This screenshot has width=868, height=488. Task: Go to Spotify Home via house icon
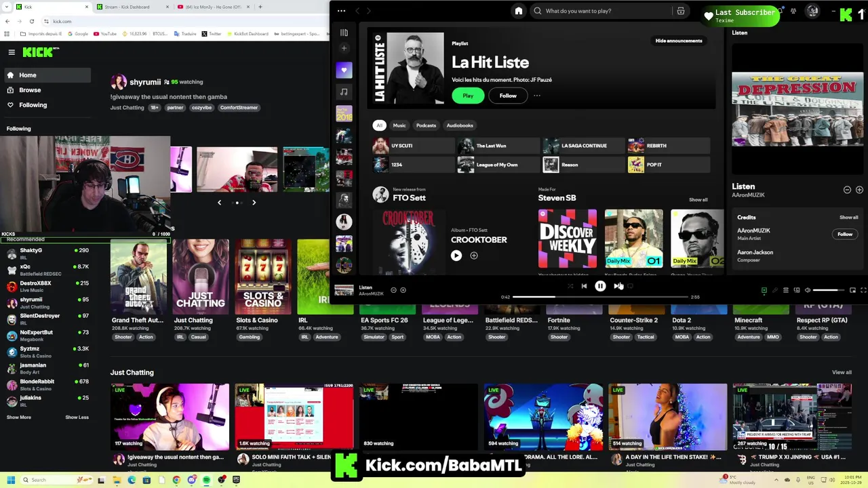(x=519, y=11)
